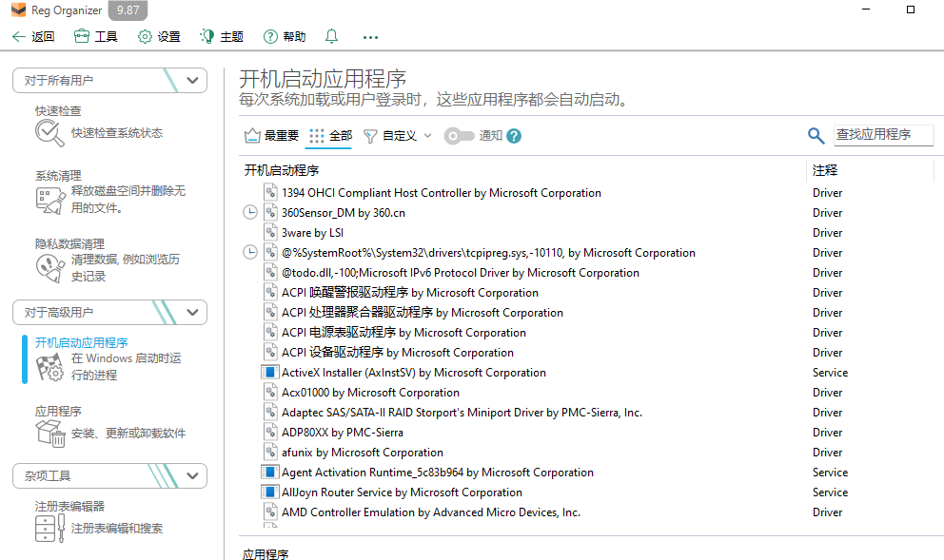Expand the 杂项工具 section chevron
Screen dimensions: 944x560
coord(193,475)
